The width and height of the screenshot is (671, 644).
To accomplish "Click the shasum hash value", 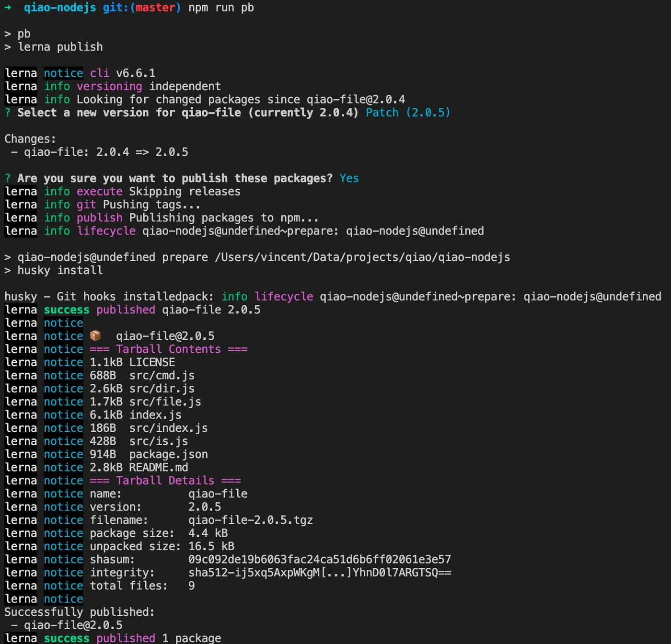I will pos(319,559).
